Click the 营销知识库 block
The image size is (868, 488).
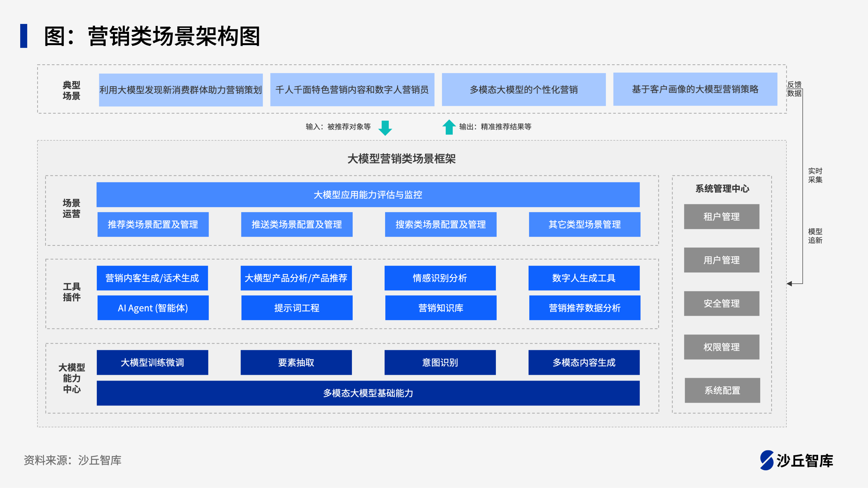(441, 308)
